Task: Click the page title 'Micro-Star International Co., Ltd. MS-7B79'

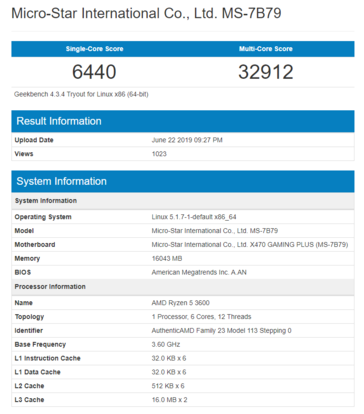Action: [146, 14]
